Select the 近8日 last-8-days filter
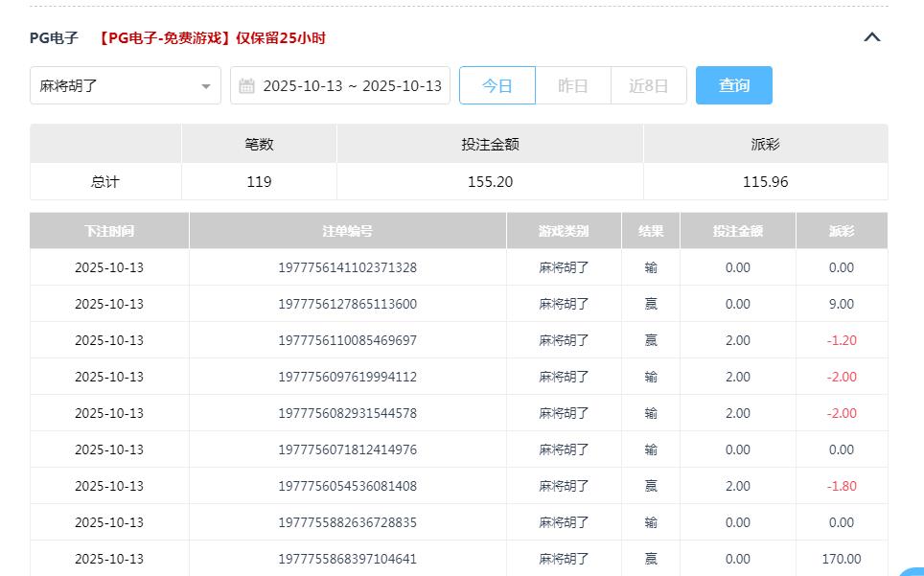Image resolution: width=924 pixels, height=576 pixels. click(x=648, y=85)
